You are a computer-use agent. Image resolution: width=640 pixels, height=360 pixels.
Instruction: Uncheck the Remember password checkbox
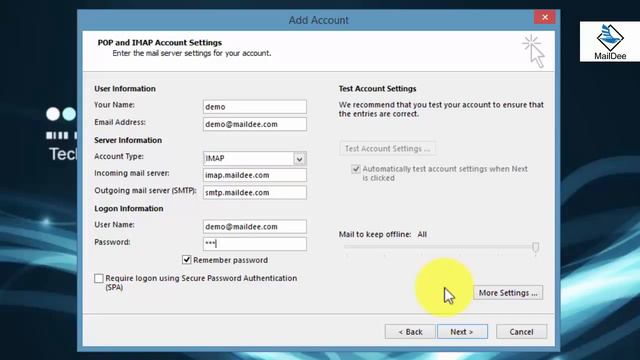187,260
